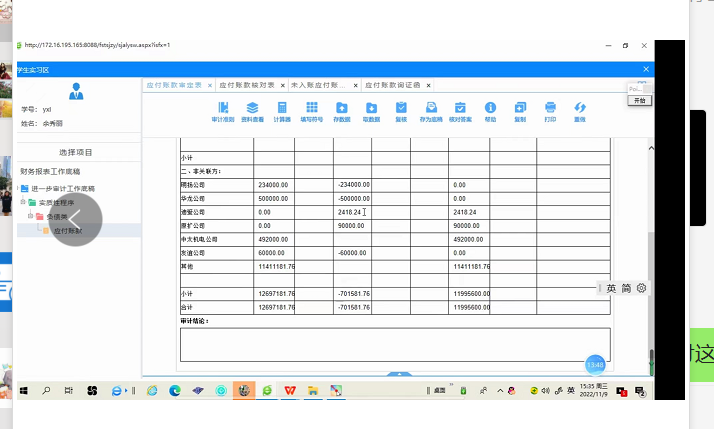This screenshot has height=429, width=714.
Task: Collapse the 实质性程序 tree node
Action: tap(23, 202)
